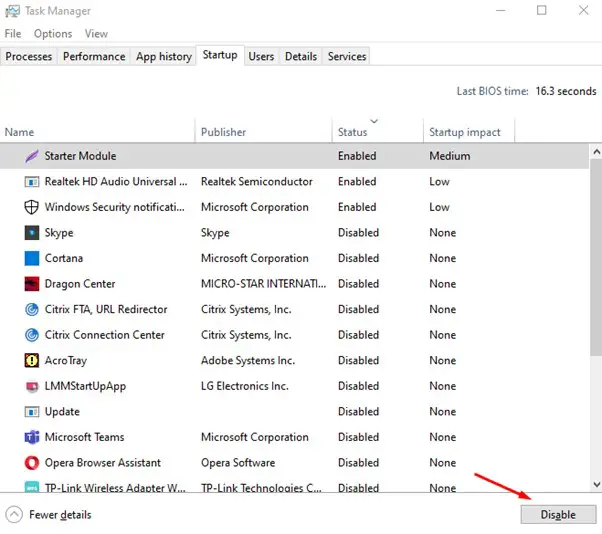Screen dimensions: 602x534
Task: Collapse view with Fewer details arrow
Action: tap(14, 515)
